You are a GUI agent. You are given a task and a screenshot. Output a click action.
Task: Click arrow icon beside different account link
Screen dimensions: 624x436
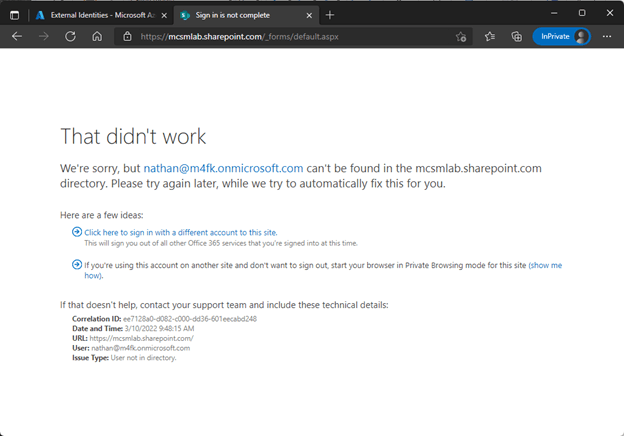(77, 232)
